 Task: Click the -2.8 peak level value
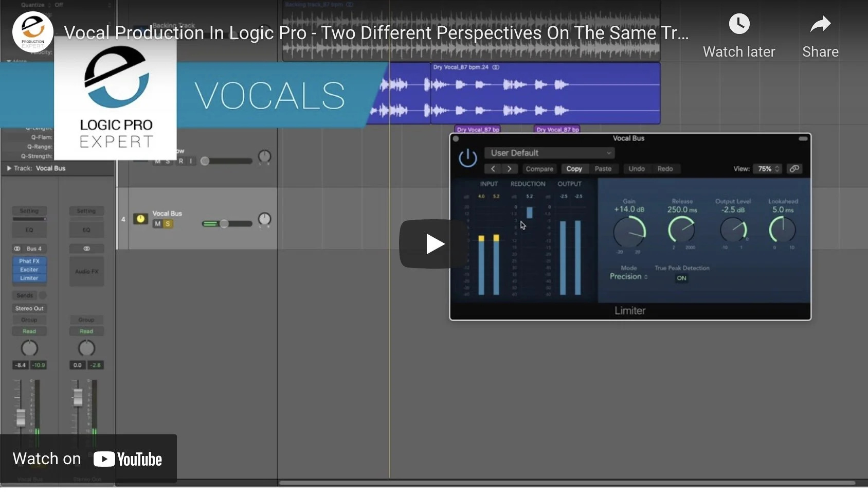[x=96, y=365]
